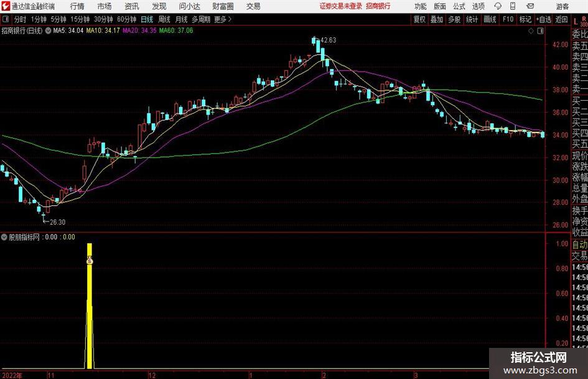Image resolution: width=588 pixels, height=379 pixels.
Task: Click the 统计 statistics button
Action: click(472, 19)
